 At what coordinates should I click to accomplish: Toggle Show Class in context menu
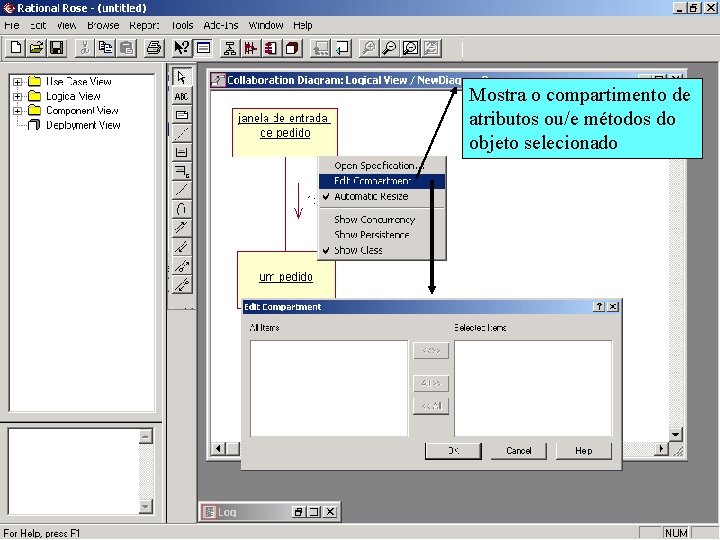coord(382,250)
